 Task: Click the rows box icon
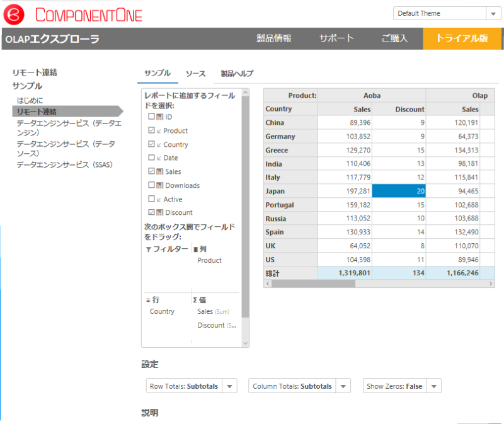coord(148,300)
